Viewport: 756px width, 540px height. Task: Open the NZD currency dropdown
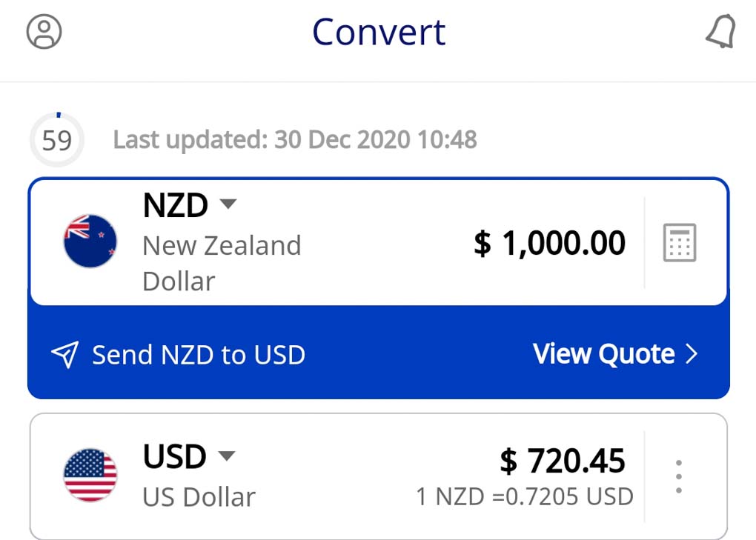tap(228, 204)
